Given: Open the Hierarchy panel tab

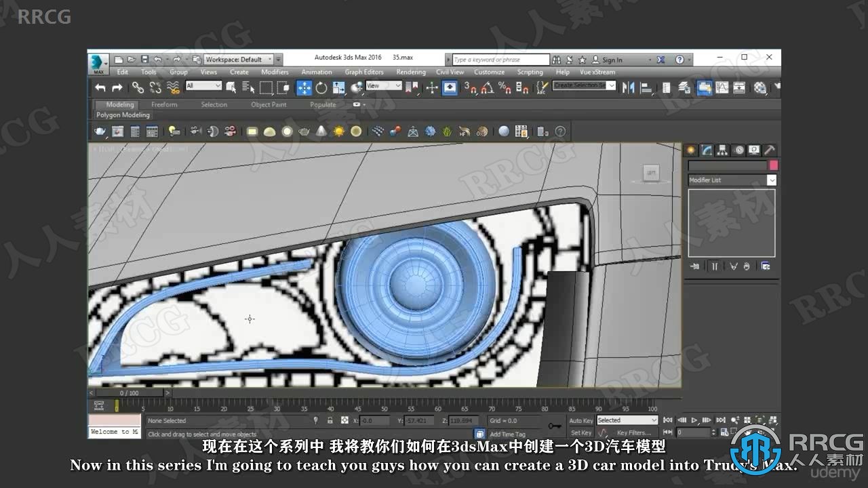Looking at the screenshot, I should tap(723, 150).
